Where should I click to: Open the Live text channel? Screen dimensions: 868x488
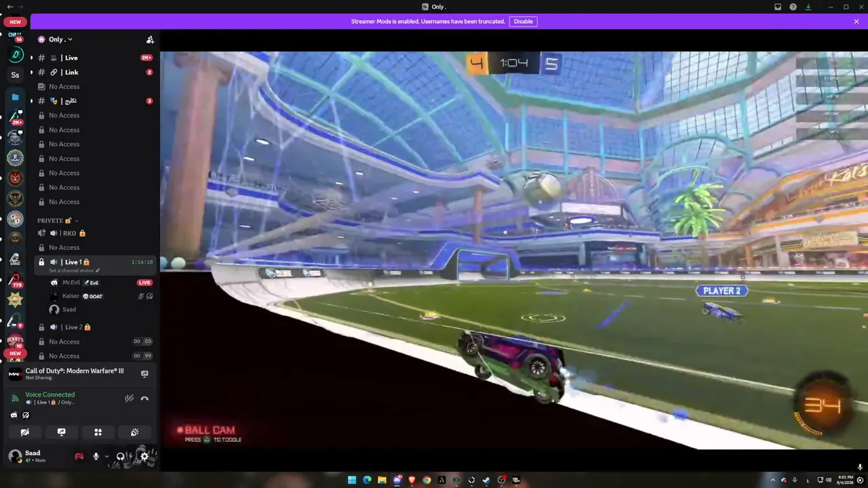pos(95,58)
